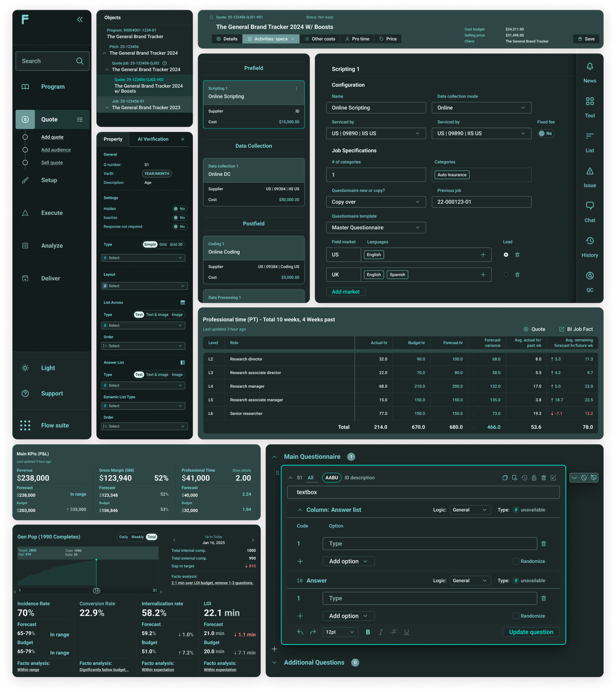Toggle the Fixed fee switch

(x=546, y=133)
